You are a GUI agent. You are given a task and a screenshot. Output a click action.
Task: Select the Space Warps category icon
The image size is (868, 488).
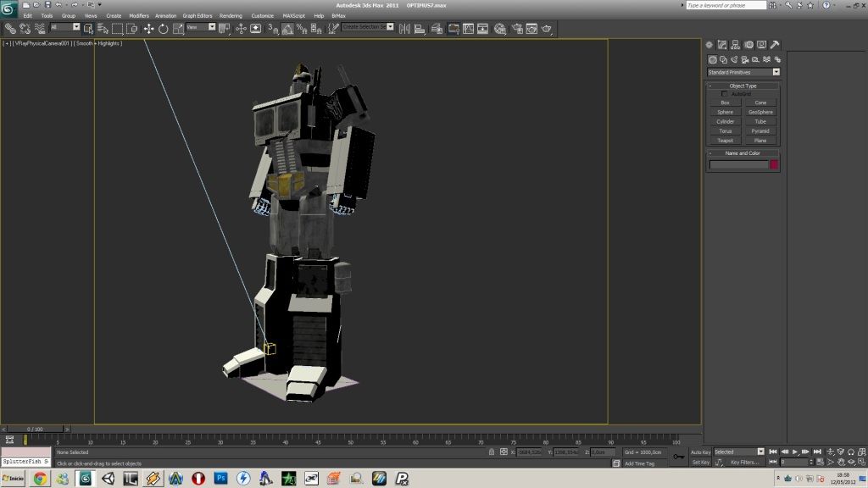tap(766, 60)
